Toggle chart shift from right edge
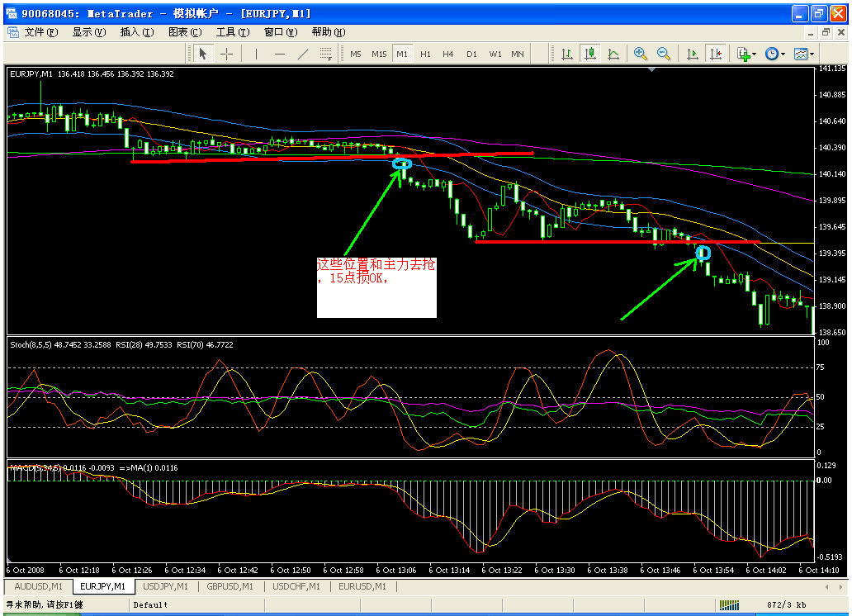The width and height of the screenshot is (852, 616). pyautogui.click(x=716, y=54)
